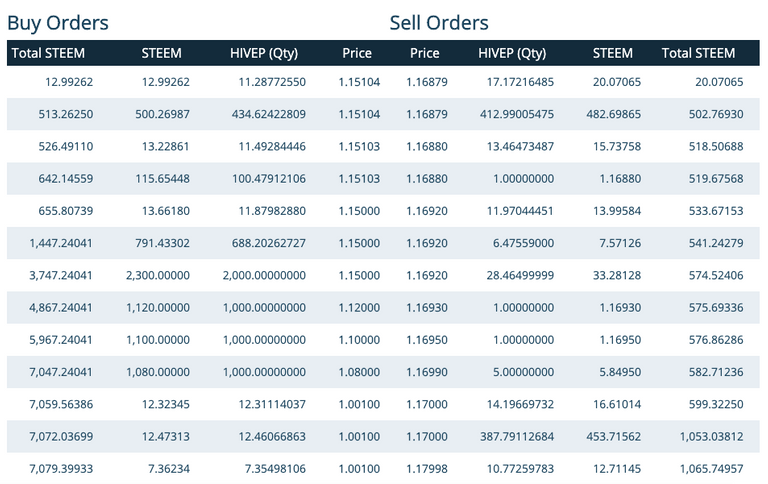The width and height of the screenshot is (768, 484).
Task: Click the sell price 1.17998
Action: coord(427,469)
